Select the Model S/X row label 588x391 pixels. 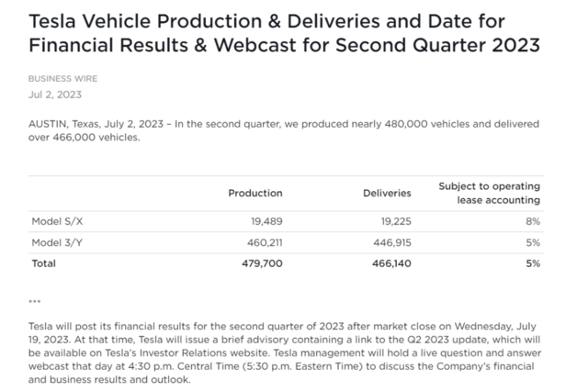coord(52,221)
